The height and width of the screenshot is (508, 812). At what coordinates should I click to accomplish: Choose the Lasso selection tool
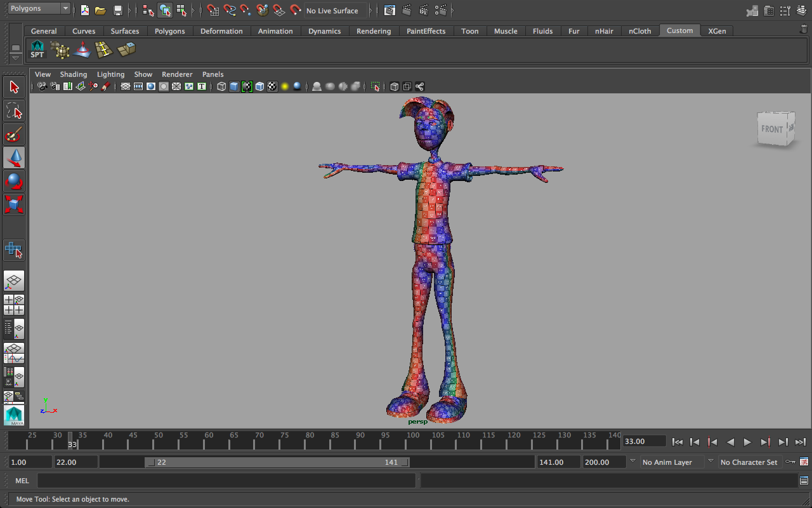[x=14, y=110]
